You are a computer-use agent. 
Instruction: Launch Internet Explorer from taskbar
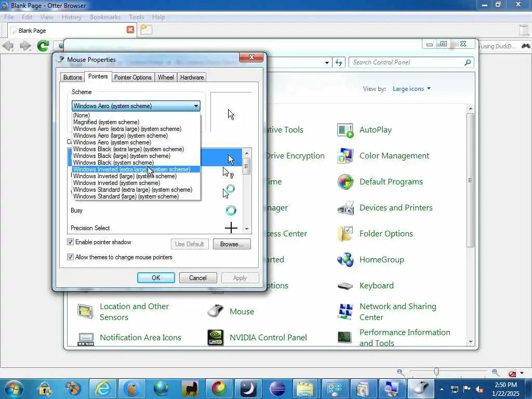(x=102, y=389)
